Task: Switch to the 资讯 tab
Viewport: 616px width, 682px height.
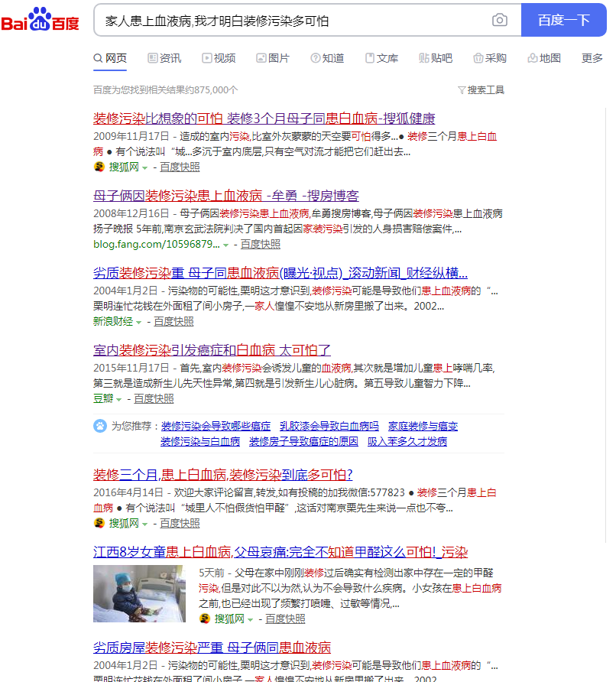Action: (164, 58)
